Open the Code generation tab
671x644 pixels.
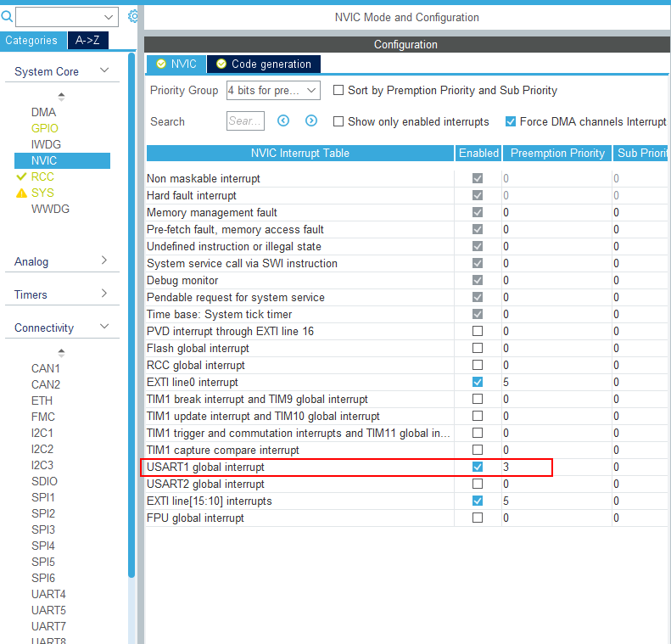[x=264, y=64]
